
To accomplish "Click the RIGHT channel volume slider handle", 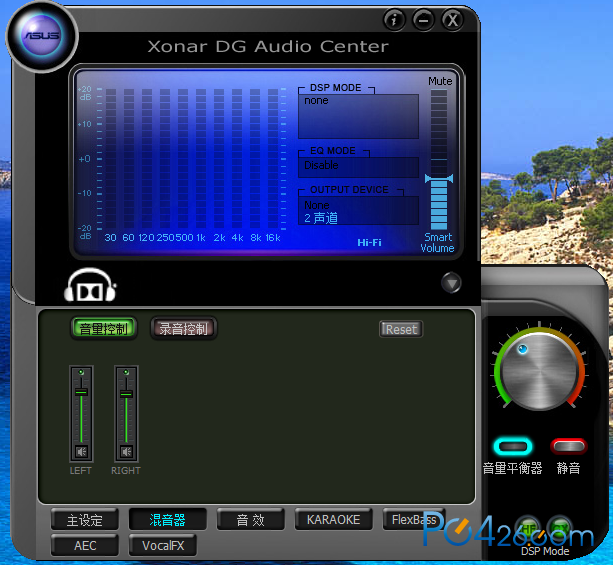I will [x=126, y=394].
